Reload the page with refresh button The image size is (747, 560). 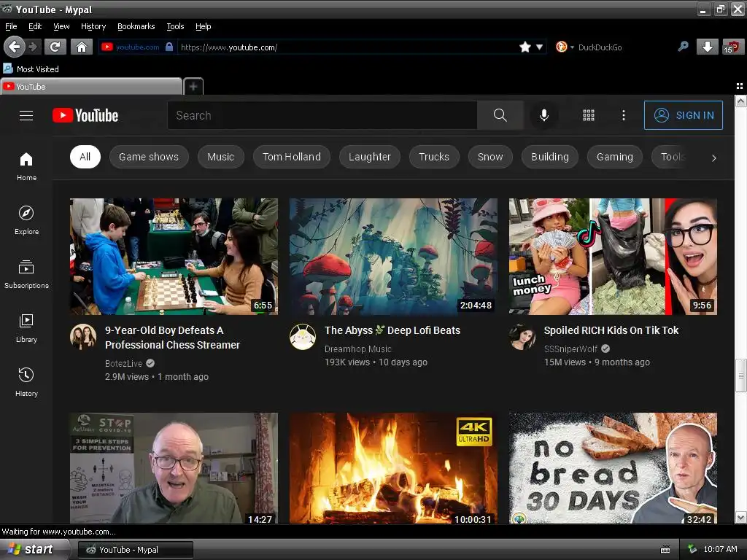pos(55,47)
